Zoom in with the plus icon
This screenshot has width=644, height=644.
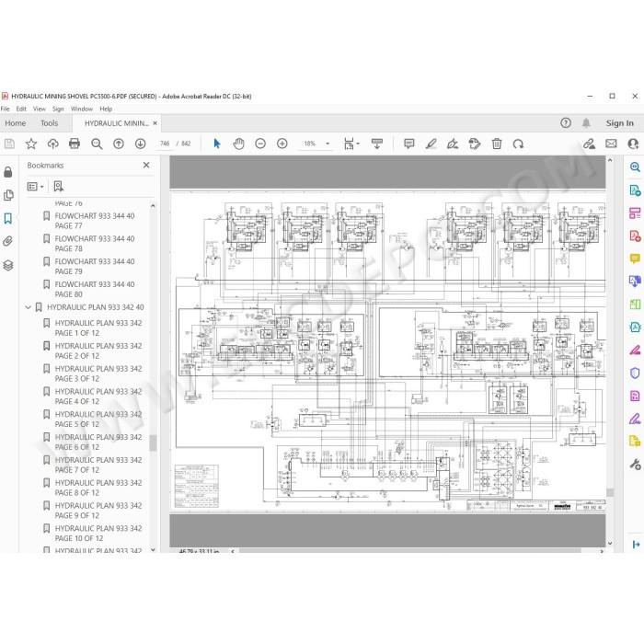point(282,144)
